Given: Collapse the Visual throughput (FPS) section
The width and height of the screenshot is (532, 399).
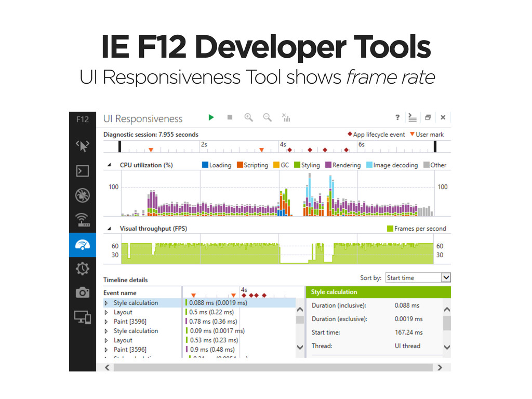Looking at the screenshot, I should [x=109, y=229].
